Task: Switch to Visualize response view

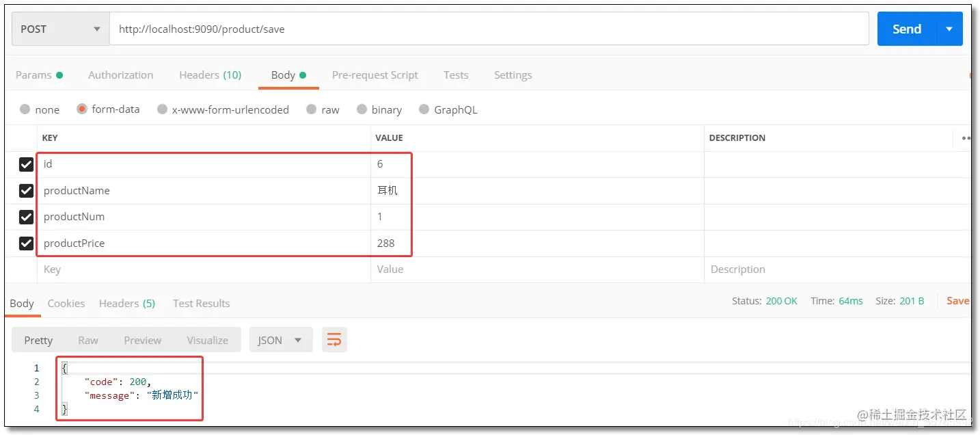Action: (x=208, y=340)
